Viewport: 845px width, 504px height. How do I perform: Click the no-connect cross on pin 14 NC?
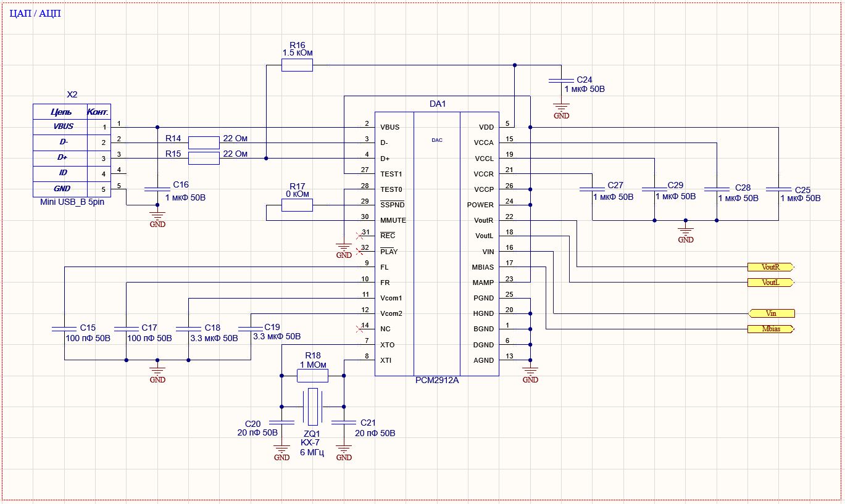click(359, 329)
